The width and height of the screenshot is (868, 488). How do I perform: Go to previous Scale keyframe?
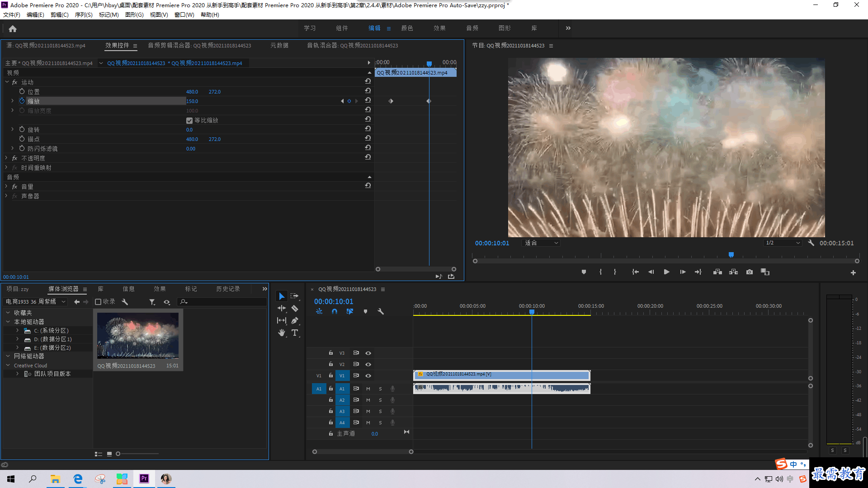[342, 101]
